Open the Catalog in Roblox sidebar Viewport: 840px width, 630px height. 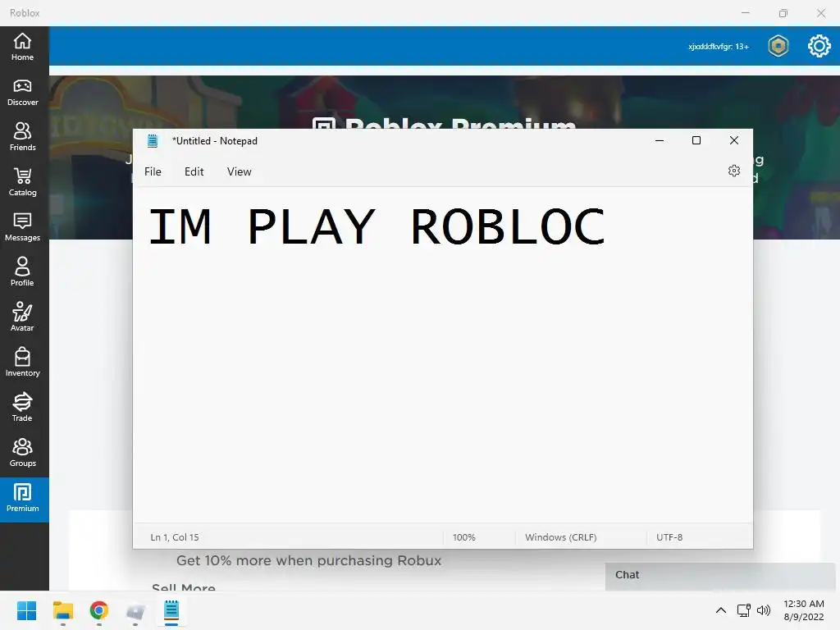(22, 182)
